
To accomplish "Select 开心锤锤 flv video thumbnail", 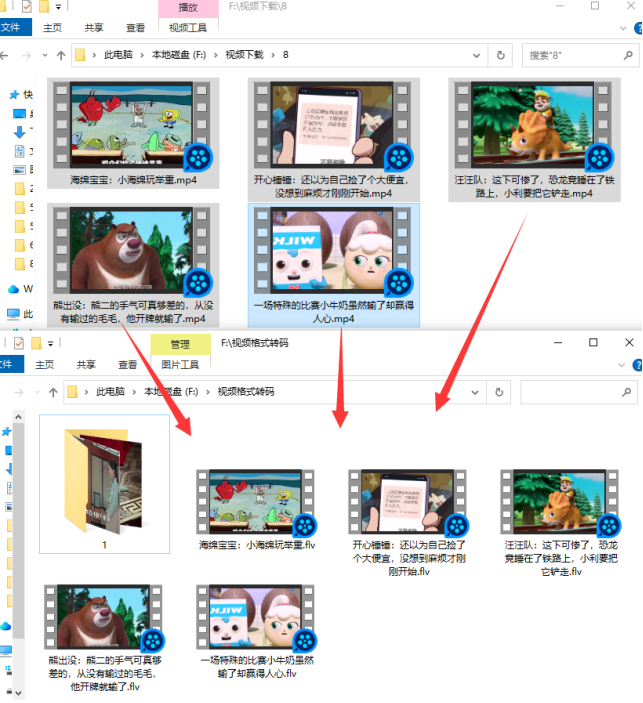I will tap(408, 501).
